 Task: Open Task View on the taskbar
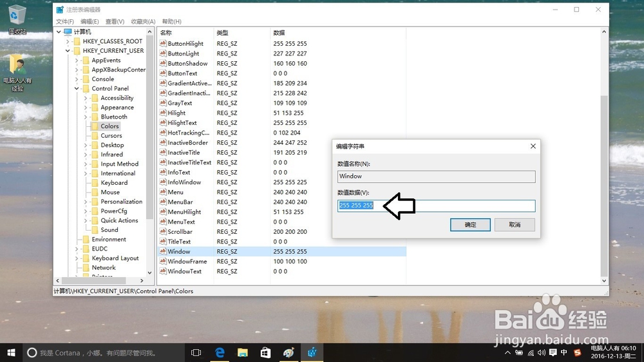(196, 352)
